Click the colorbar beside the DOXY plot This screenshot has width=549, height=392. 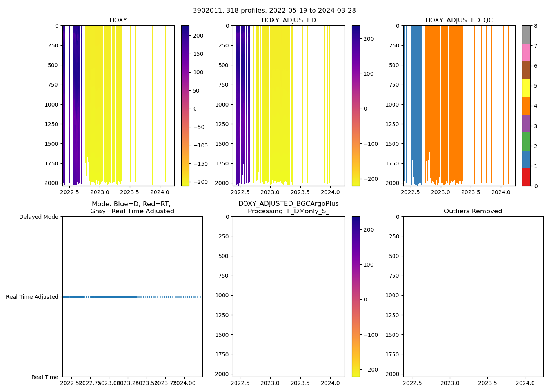point(185,106)
